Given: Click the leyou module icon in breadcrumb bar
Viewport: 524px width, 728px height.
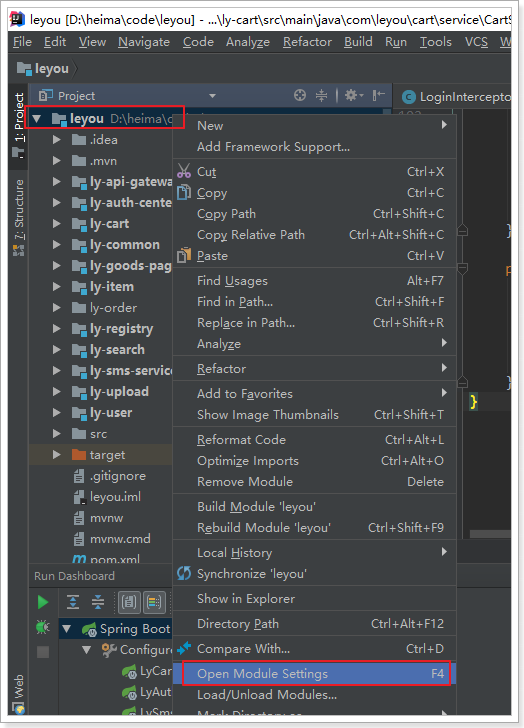Looking at the screenshot, I should click(24, 68).
